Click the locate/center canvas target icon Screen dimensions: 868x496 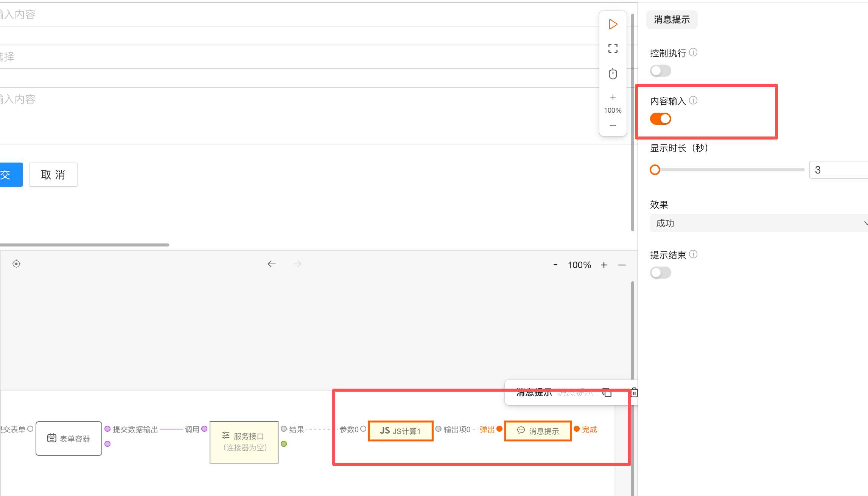point(16,264)
